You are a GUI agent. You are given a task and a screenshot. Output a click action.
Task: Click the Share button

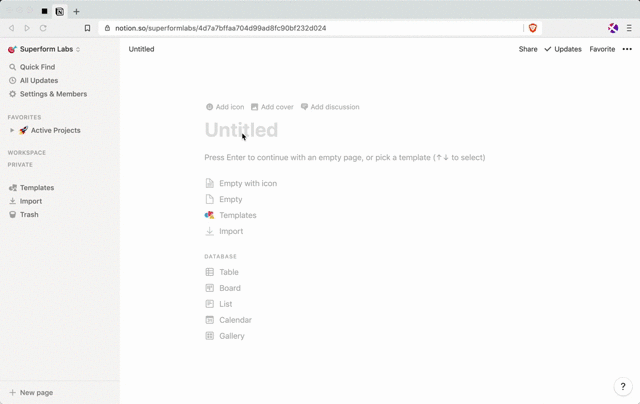[528, 49]
